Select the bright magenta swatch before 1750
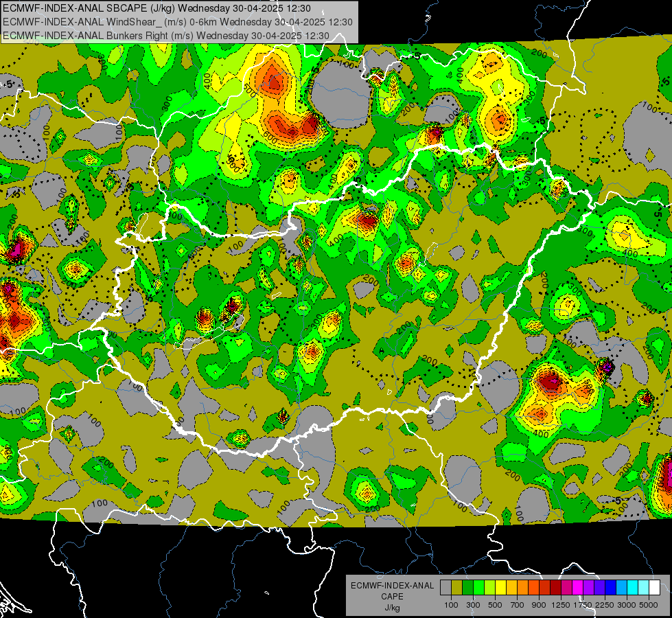672x618 pixels. [x=578, y=588]
